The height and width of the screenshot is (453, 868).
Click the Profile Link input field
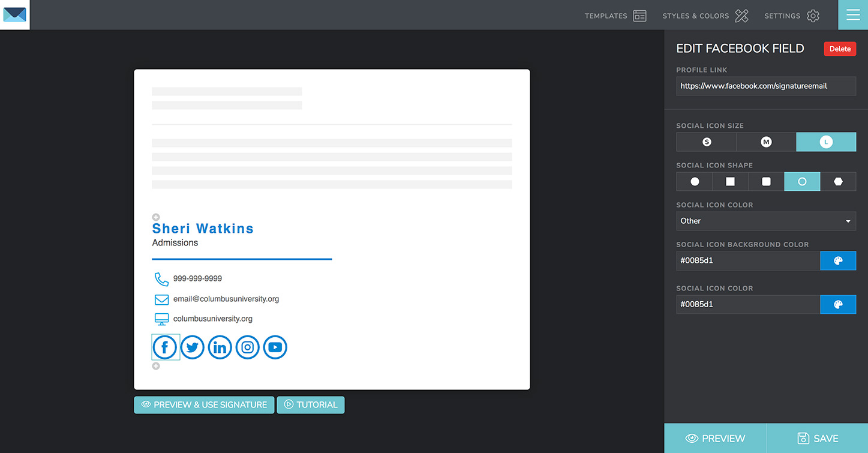point(766,86)
